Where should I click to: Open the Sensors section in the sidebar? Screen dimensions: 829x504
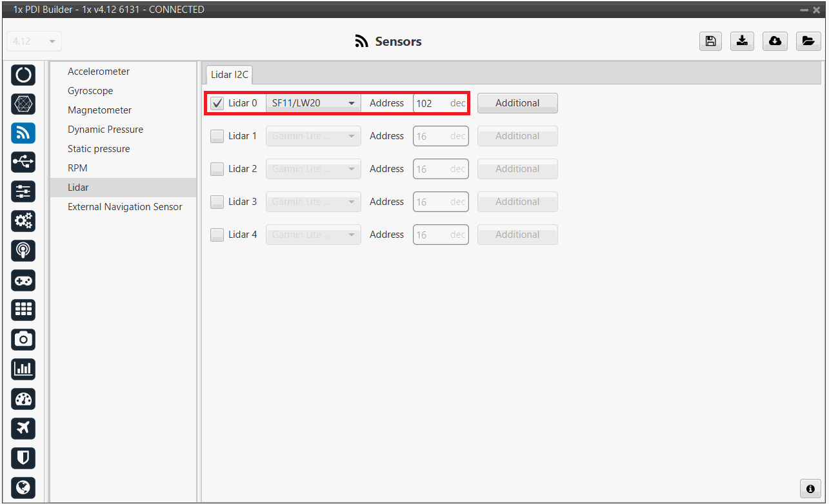(x=23, y=133)
